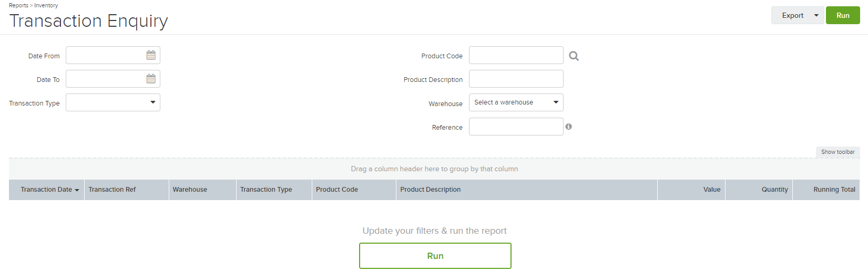Open the Transaction Type dropdown
The width and height of the screenshot is (868, 271).
113,102
